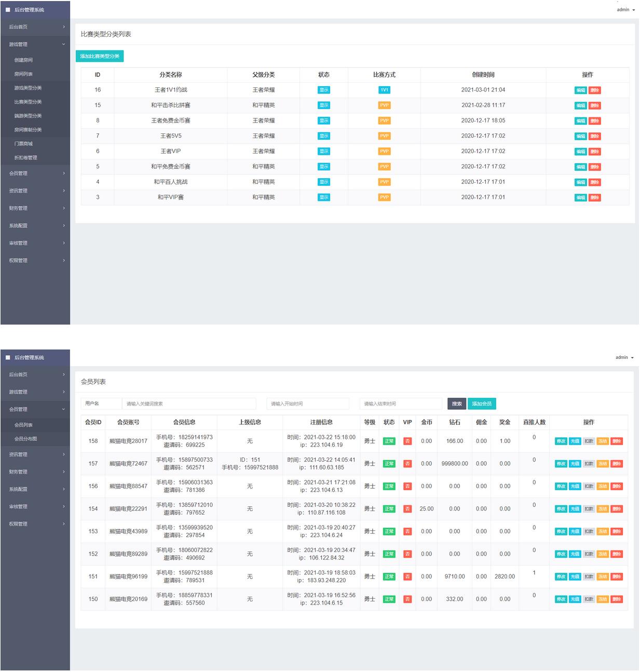Select 折扣卷管理 from the sidebar
640x672 pixels.
(x=25, y=158)
